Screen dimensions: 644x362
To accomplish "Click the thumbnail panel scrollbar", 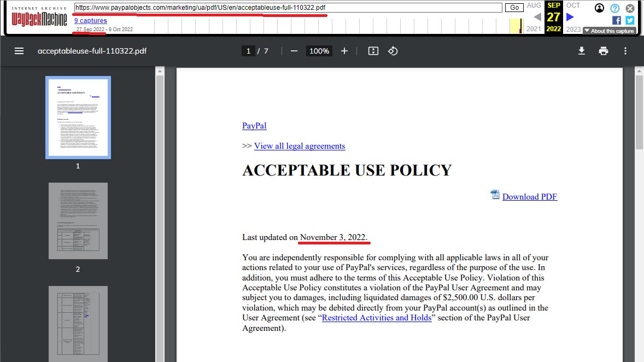I will click(x=160, y=218).
